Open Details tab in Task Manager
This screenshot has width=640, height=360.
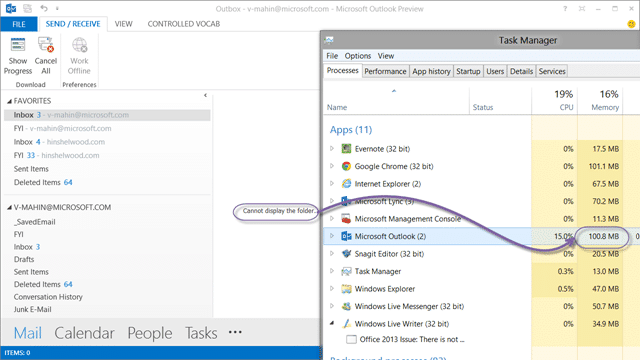[521, 71]
